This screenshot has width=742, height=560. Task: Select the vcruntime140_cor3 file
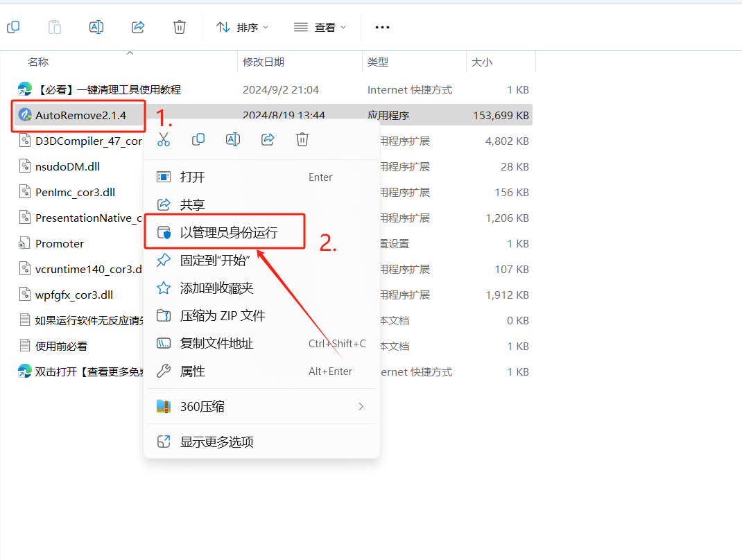pyautogui.click(x=89, y=269)
